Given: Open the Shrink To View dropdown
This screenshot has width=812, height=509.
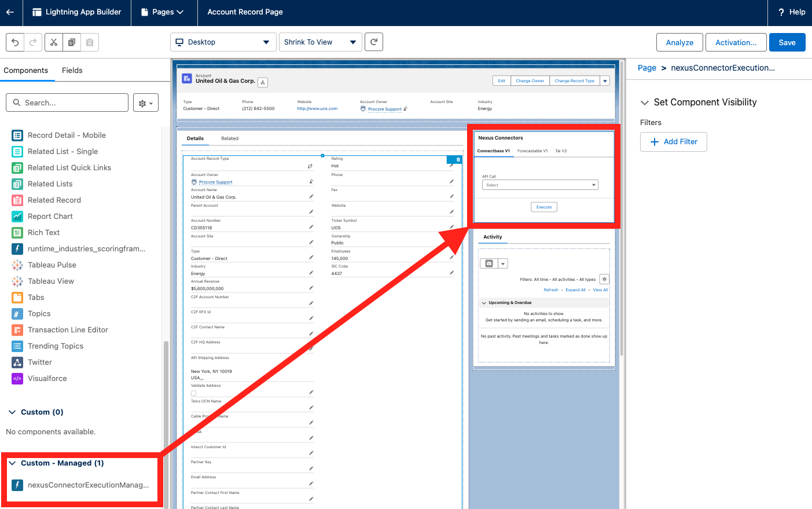Looking at the screenshot, I should pos(320,42).
